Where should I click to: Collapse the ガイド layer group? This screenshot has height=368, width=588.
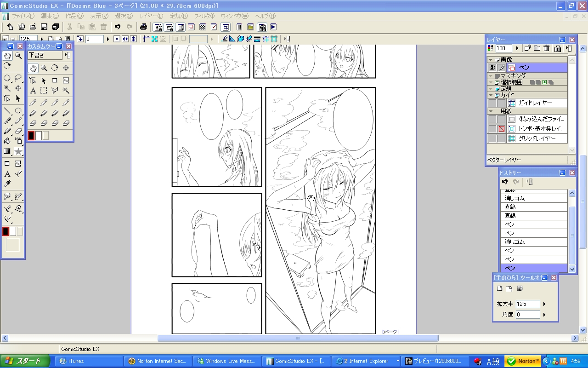click(x=491, y=95)
